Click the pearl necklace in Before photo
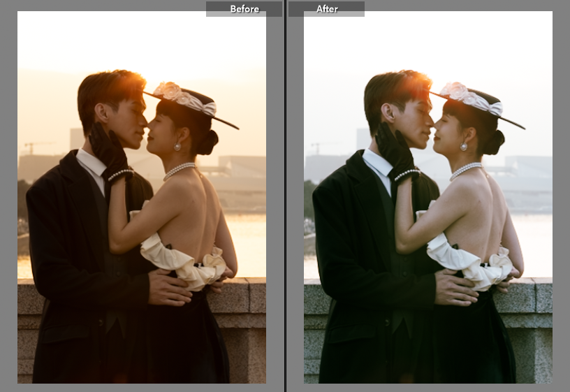 [179, 170]
